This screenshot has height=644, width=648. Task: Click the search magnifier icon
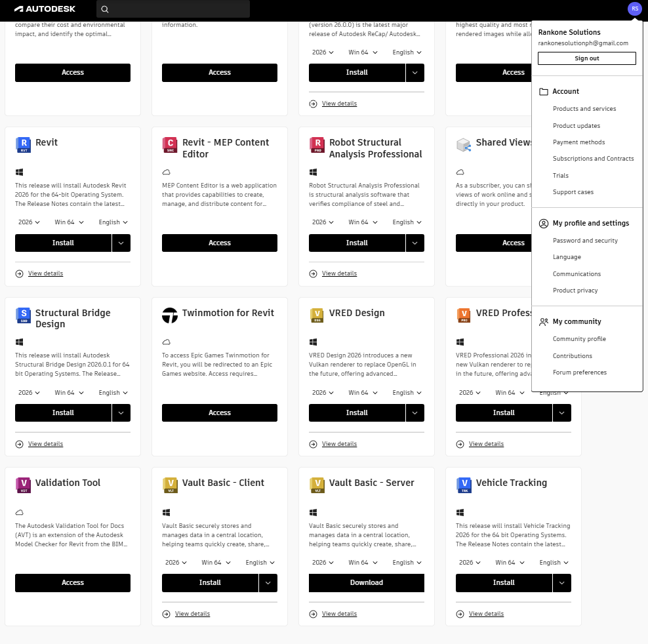105,9
